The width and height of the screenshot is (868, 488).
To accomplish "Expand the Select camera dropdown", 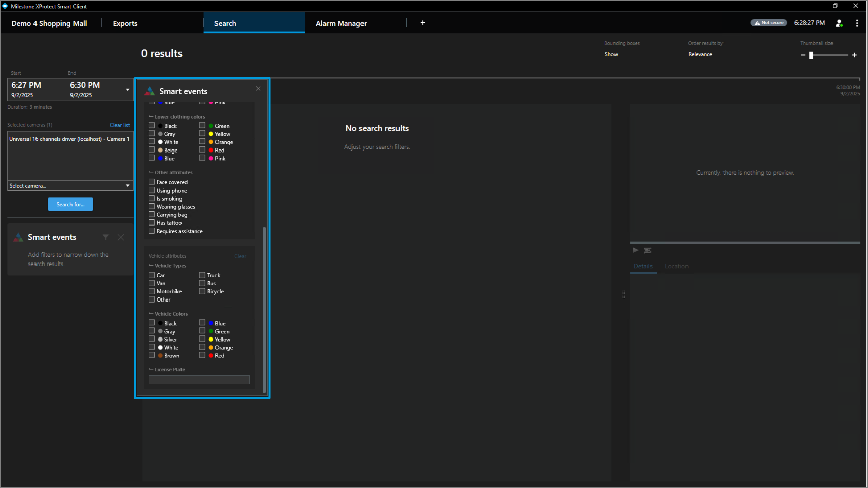I will tap(127, 186).
